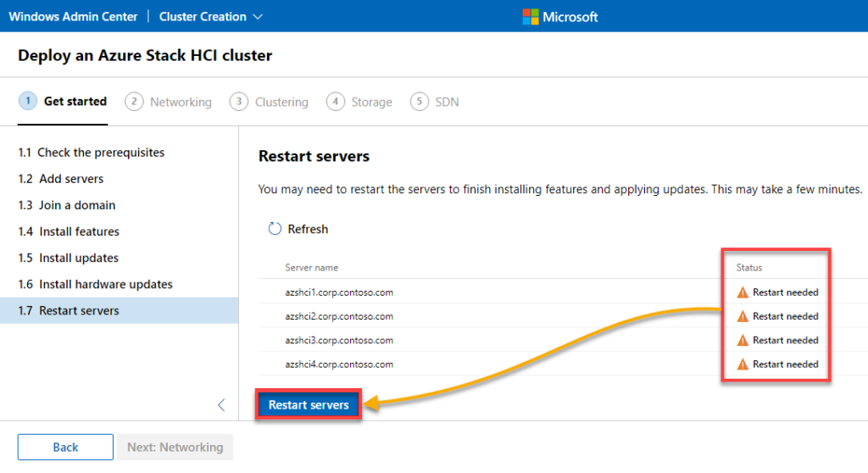
Task: Go to step 4 Storage
Action: pyautogui.click(x=360, y=102)
